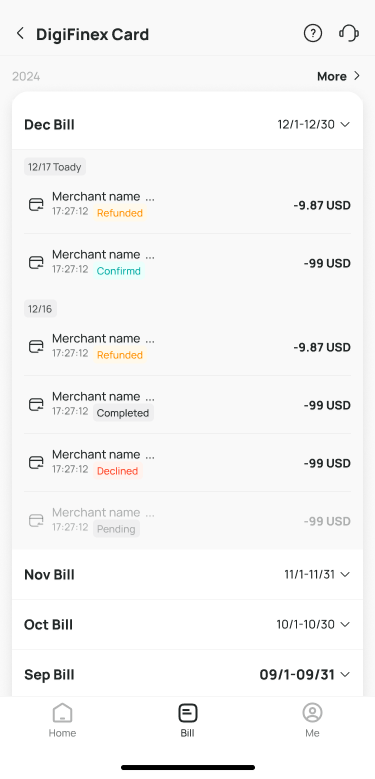
Task: Tap the back arrow beside DigiFinex Card
Action: 20,34
